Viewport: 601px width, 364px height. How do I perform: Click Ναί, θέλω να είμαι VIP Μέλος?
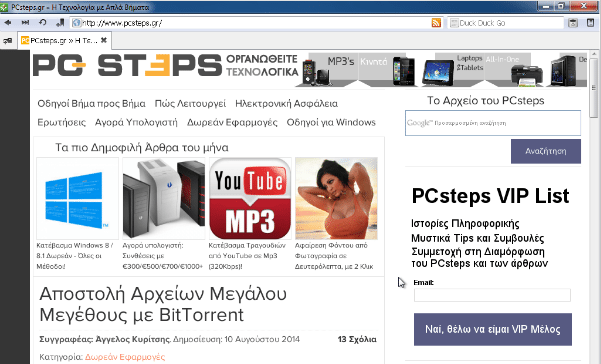tap(493, 330)
